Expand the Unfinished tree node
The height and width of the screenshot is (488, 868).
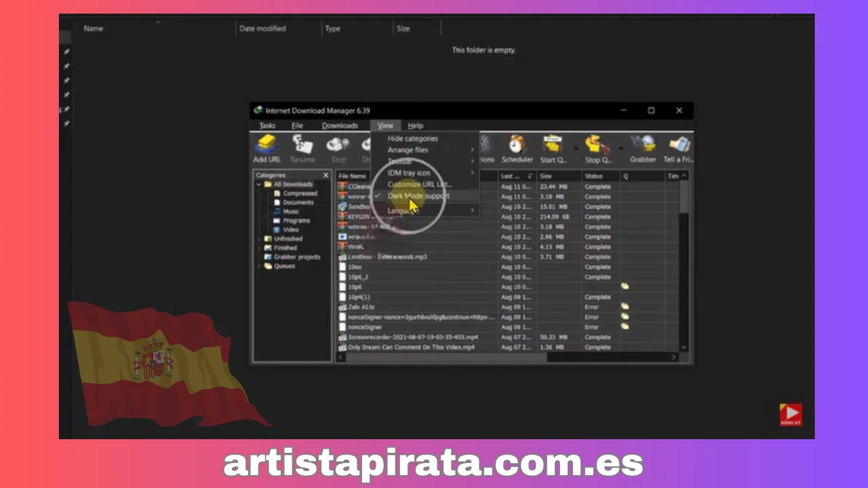pos(259,239)
